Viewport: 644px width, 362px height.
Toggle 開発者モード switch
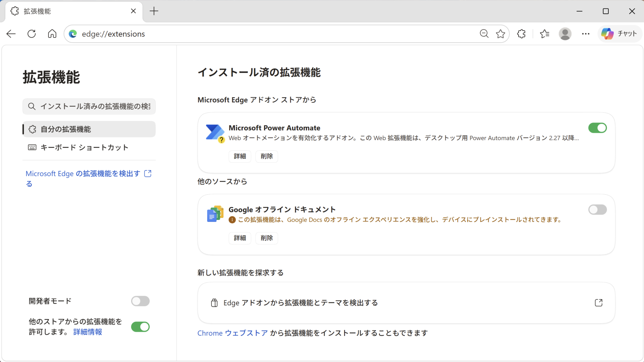point(140,301)
